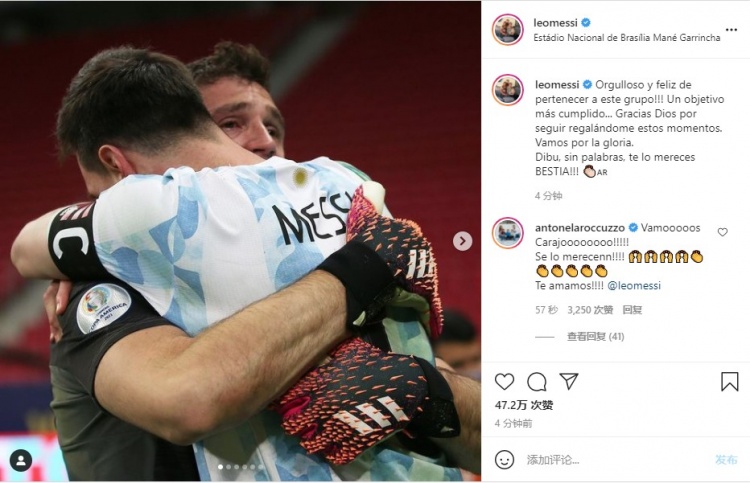Open antonelaroccuzzo's profile avatar

(508, 233)
